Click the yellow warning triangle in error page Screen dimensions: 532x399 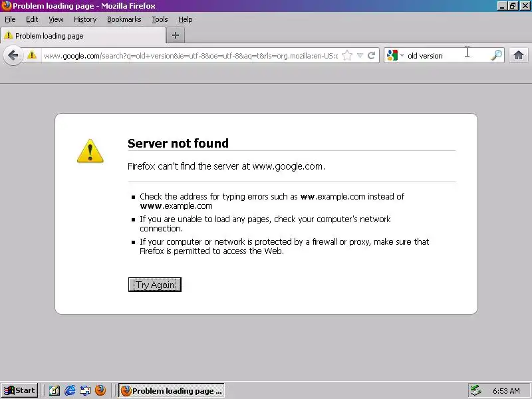[x=90, y=152]
